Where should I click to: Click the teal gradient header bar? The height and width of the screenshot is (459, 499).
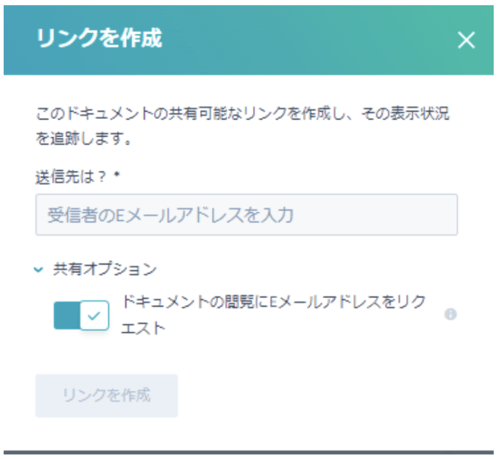[249, 40]
